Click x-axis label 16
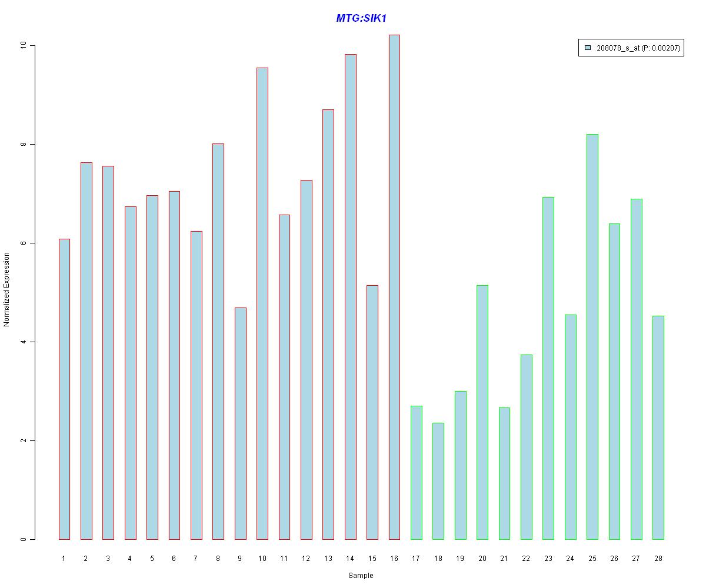 coord(394,558)
